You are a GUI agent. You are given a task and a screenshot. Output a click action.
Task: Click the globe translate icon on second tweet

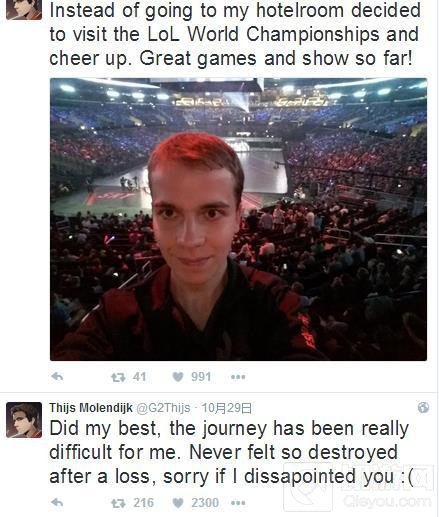click(x=423, y=407)
